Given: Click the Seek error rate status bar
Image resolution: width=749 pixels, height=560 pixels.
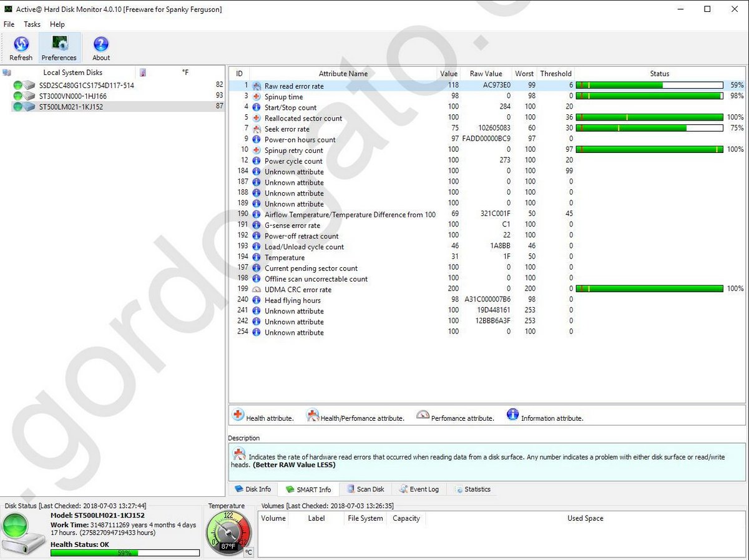Looking at the screenshot, I should (649, 128).
